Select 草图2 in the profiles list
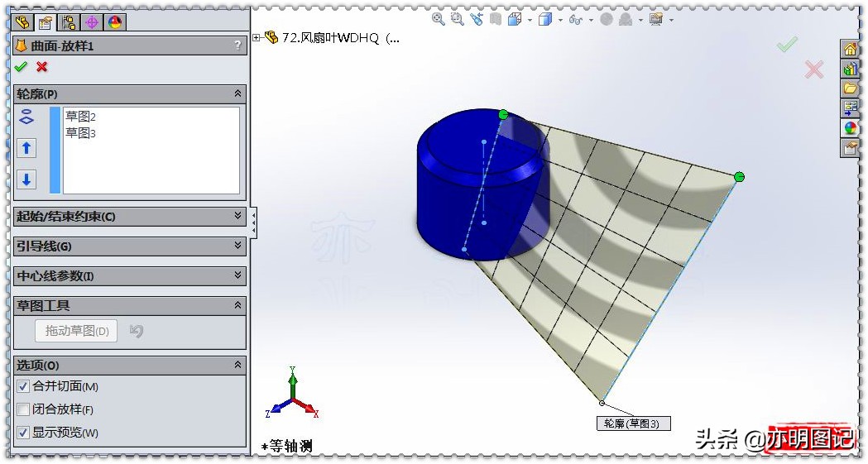 (x=81, y=117)
